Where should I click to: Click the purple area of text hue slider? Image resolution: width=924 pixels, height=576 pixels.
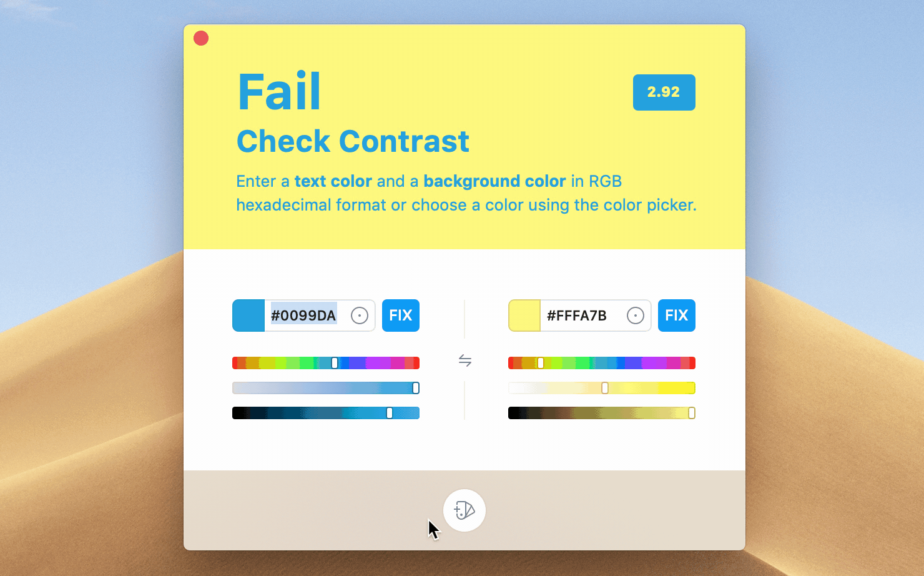pos(378,363)
